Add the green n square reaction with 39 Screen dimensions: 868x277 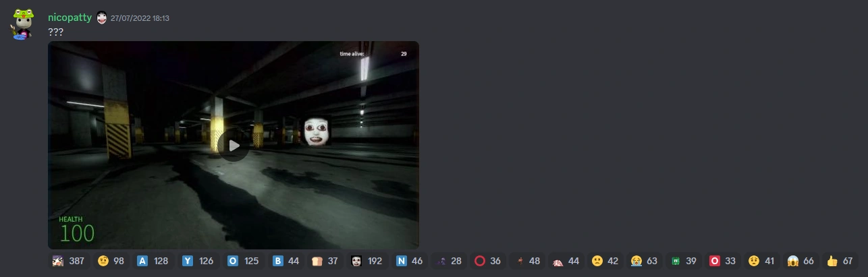(x=684, y=261)
